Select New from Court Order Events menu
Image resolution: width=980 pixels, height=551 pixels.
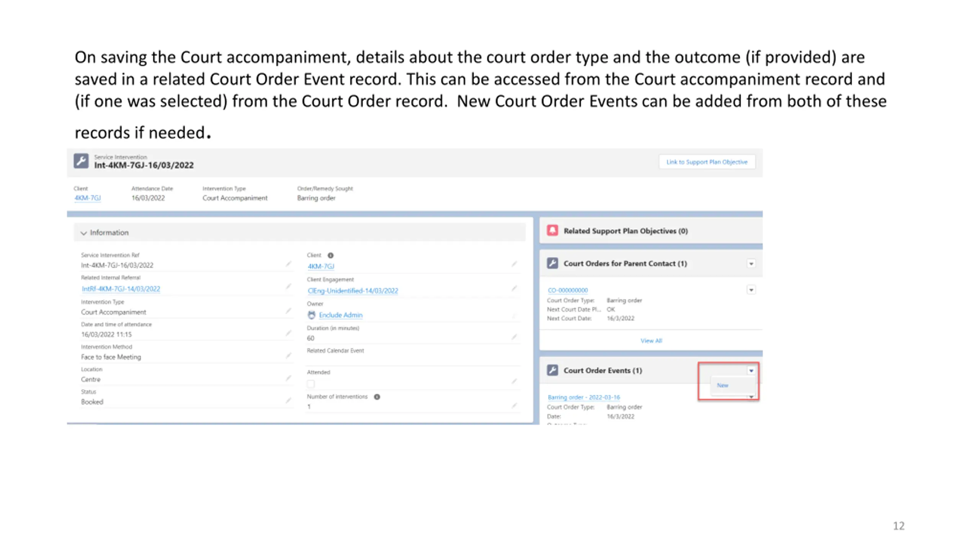[x=722, y=385]
